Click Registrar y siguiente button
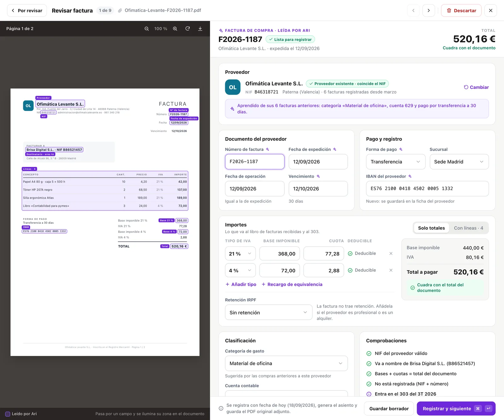This screenshot has width=504, height=420. tap(456, 408)
